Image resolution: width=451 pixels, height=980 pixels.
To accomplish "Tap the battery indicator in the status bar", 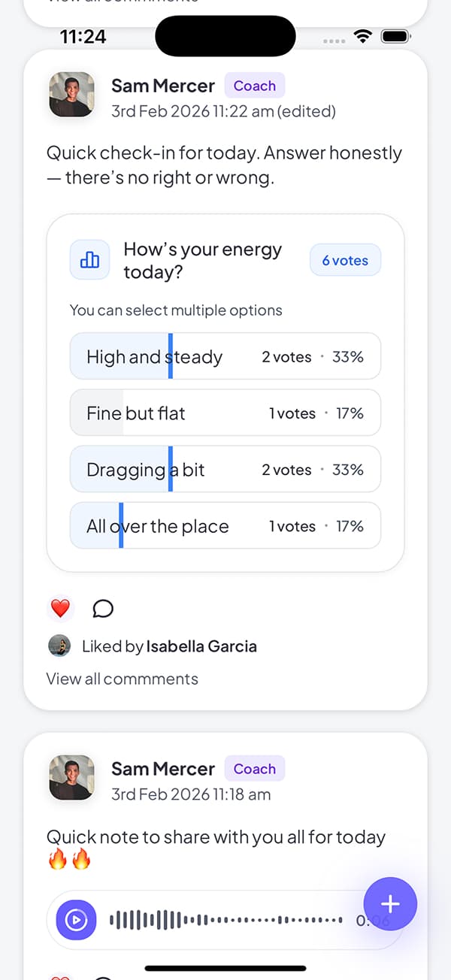I will [x=394, y=35].
